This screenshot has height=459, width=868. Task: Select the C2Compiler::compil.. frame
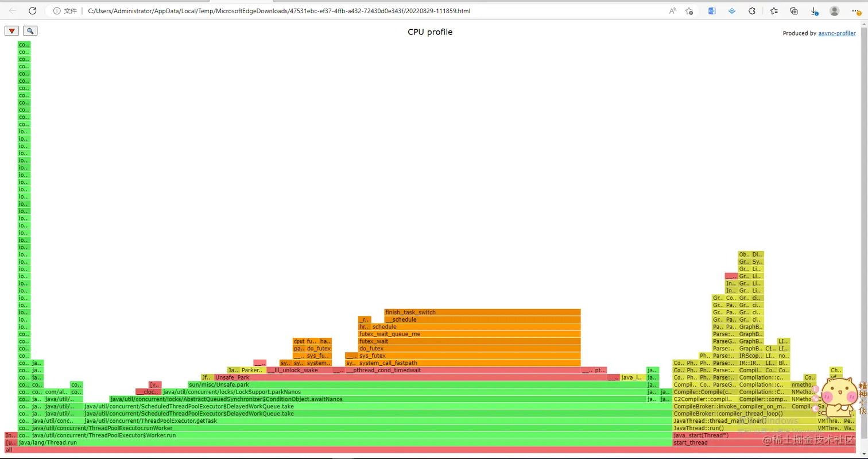point(705,399)
